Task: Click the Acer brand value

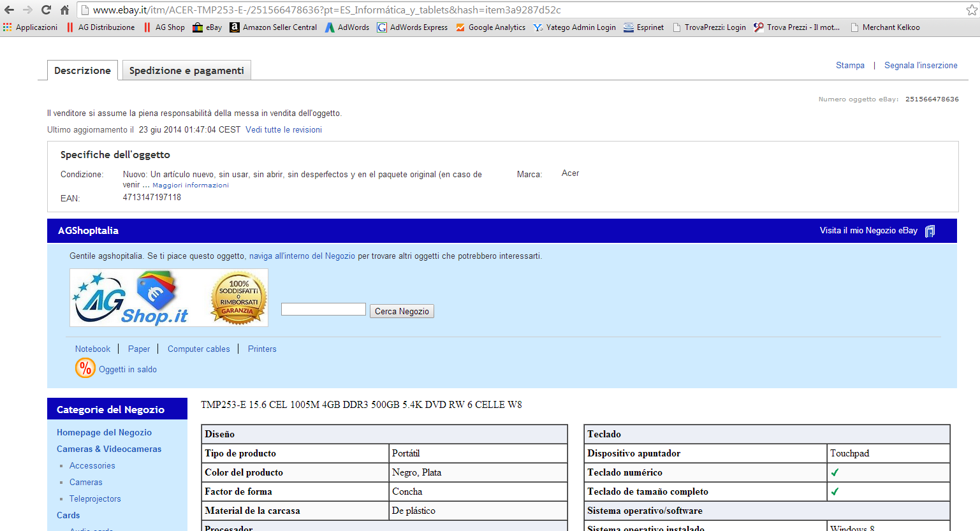Action: (x=570, y=173)
